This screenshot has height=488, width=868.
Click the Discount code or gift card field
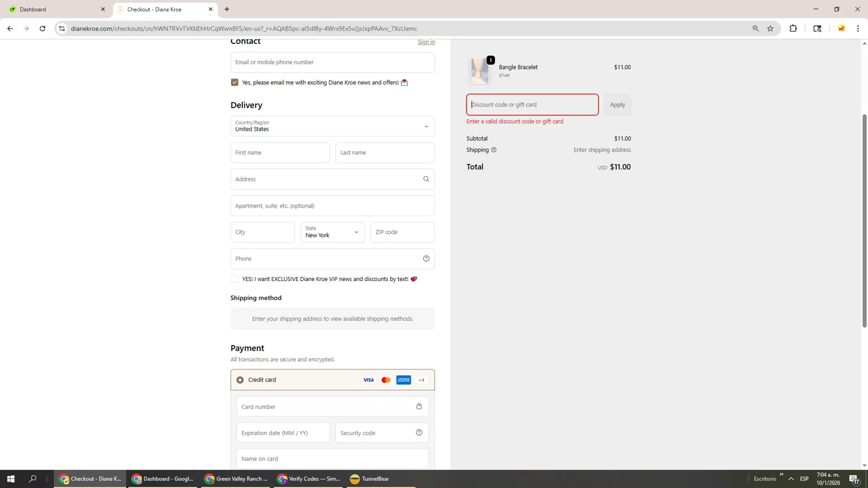[532, 105]
